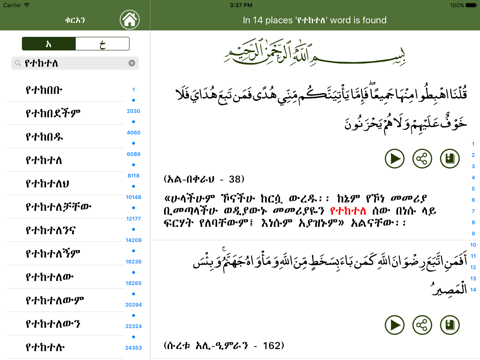This screenshot has height=360, width=480.
Task: Jump to word index 2030
Action: point(134,111)
